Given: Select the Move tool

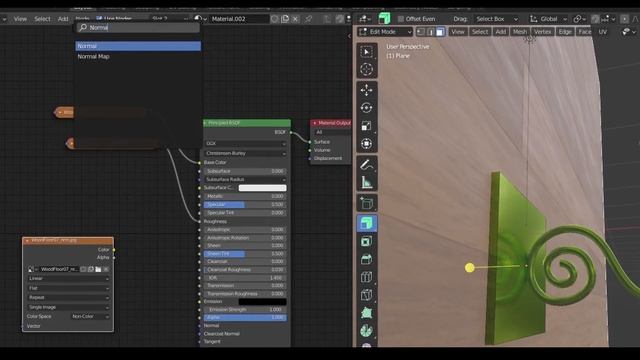Looking at the screenshot, I should point(367,90).
